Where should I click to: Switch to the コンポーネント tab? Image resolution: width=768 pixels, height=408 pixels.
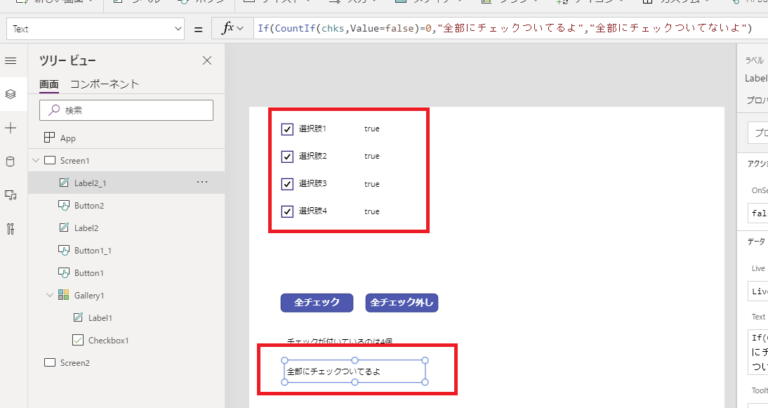coord(105,84)
